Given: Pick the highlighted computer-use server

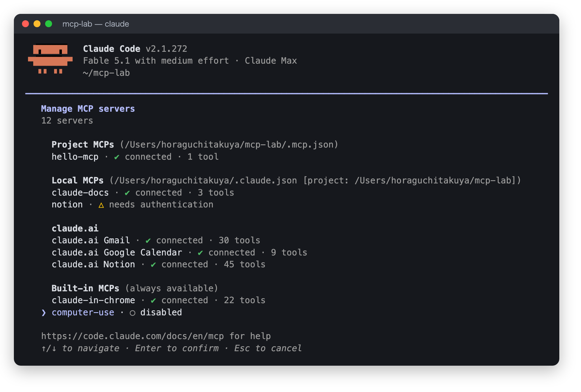Looking at the screenshot, I should [111, 313].
